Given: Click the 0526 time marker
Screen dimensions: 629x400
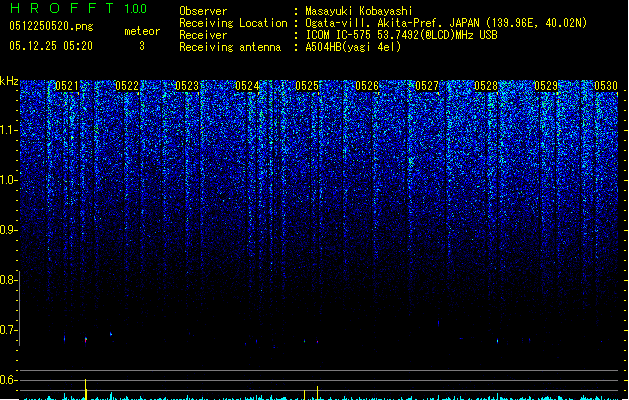Looking at the screenshot, I should coord(367,86).
